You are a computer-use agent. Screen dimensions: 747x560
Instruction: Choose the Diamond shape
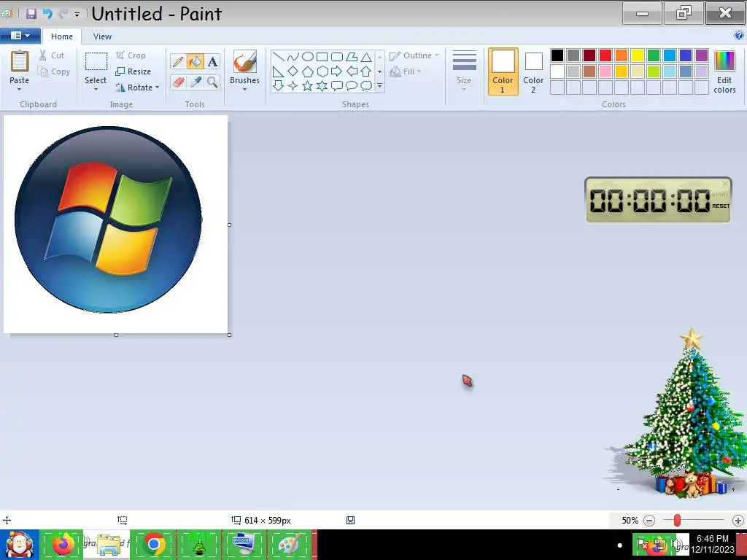[x=293, y=71]
